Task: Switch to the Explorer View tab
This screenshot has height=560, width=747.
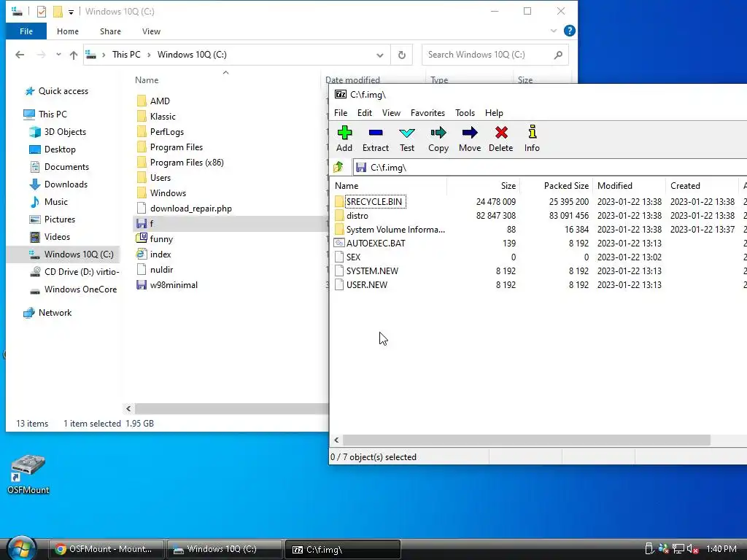Action: [151, 31]
